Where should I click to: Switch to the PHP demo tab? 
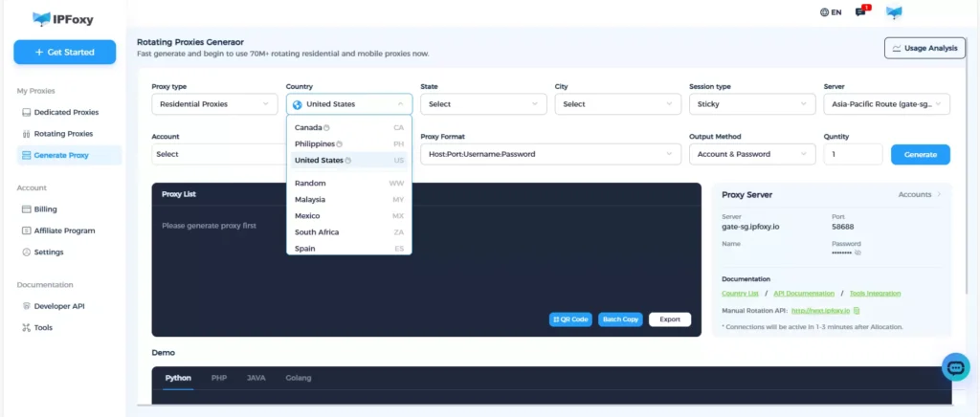click(218, 378)
